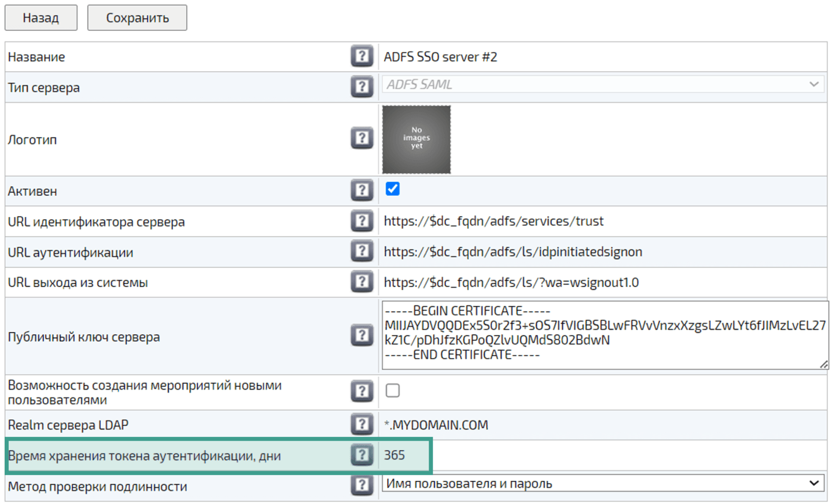Viewport: 830px width, 504px height.
Task: Show help for URL аутентификации
Action: pos(361,252)
